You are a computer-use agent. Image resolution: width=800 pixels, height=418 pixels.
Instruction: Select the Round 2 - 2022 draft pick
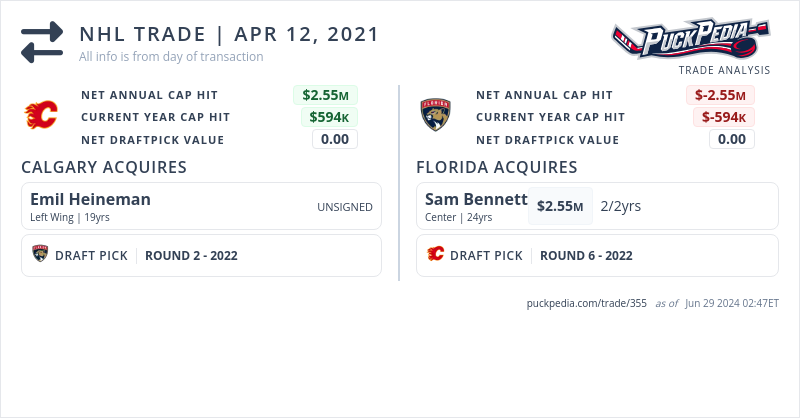[x=191, y=255]
